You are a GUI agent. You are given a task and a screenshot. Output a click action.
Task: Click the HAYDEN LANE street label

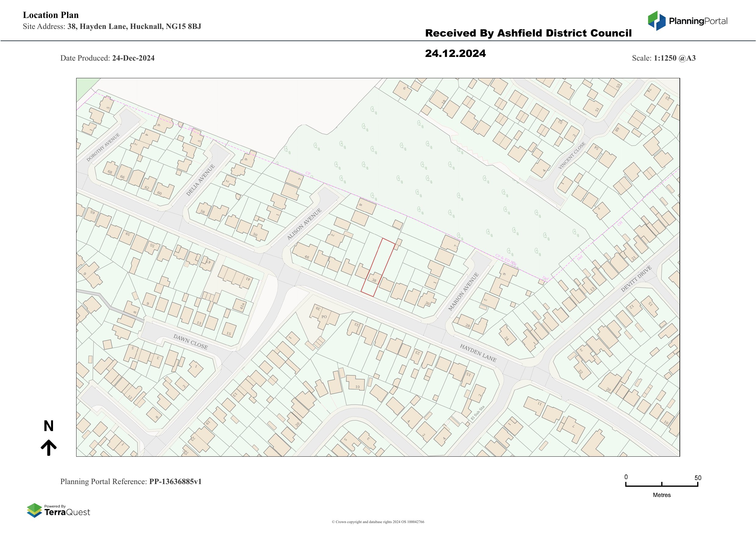478,353
